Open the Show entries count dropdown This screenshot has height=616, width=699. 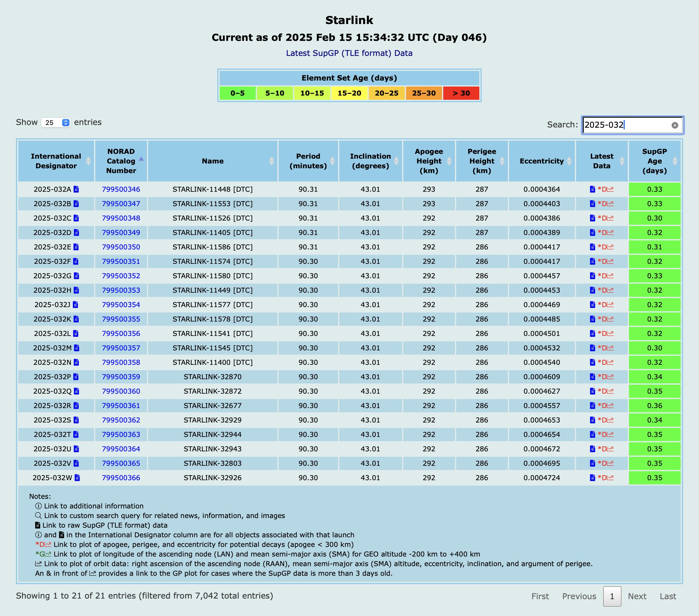pos(56,122)
